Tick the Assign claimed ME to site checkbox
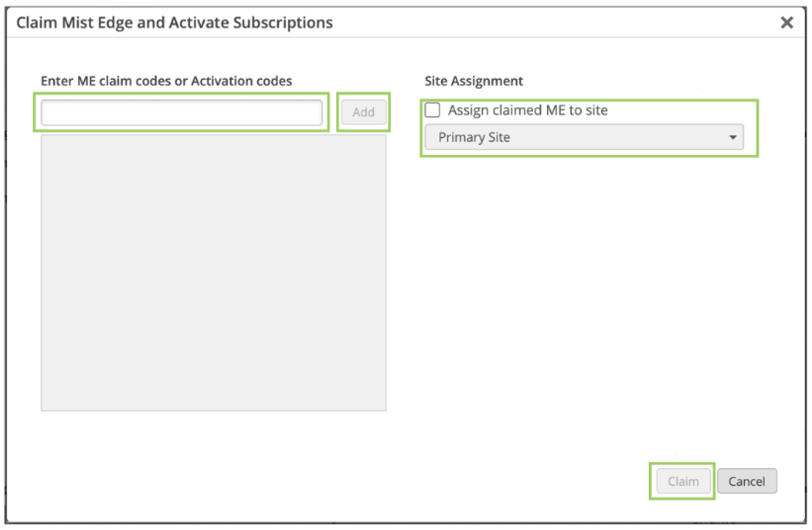812x530 pixels. point(433,110)
